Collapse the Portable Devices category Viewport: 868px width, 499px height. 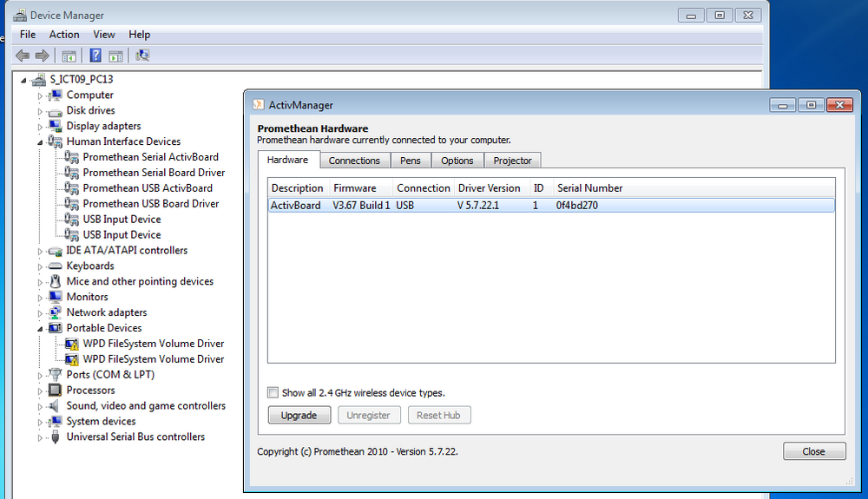click(40, 329)
